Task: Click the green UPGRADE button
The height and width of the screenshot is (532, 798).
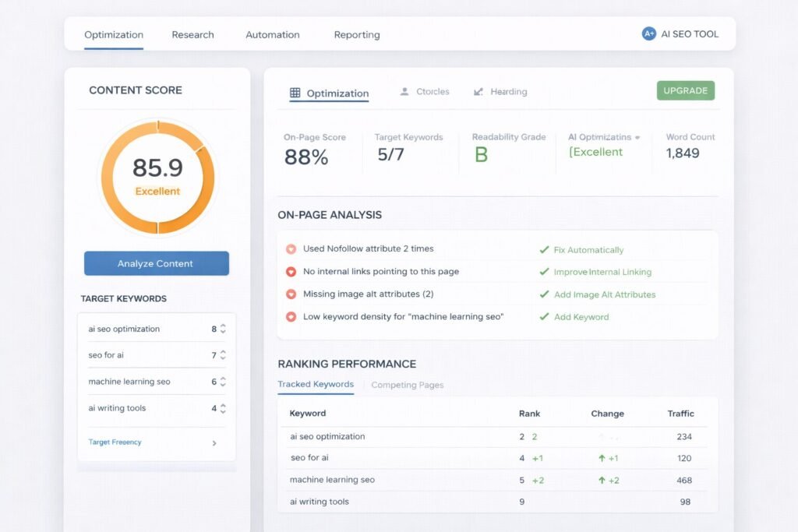Action: point(685,90)
